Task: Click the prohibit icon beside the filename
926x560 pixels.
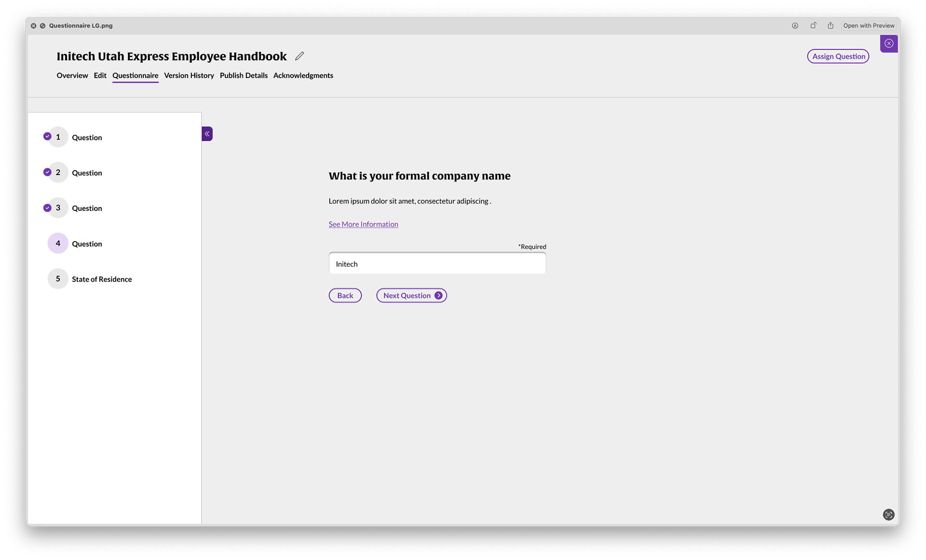Action: point(43,26)
